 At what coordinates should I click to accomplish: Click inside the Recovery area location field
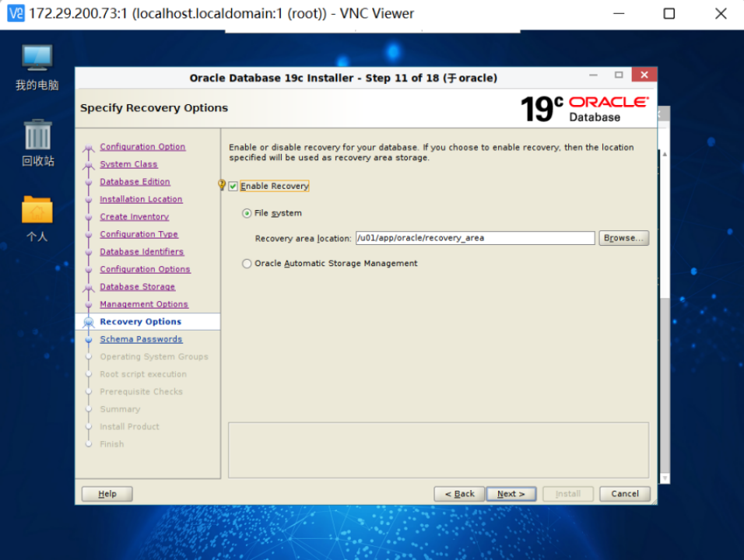tap(475, 237)
